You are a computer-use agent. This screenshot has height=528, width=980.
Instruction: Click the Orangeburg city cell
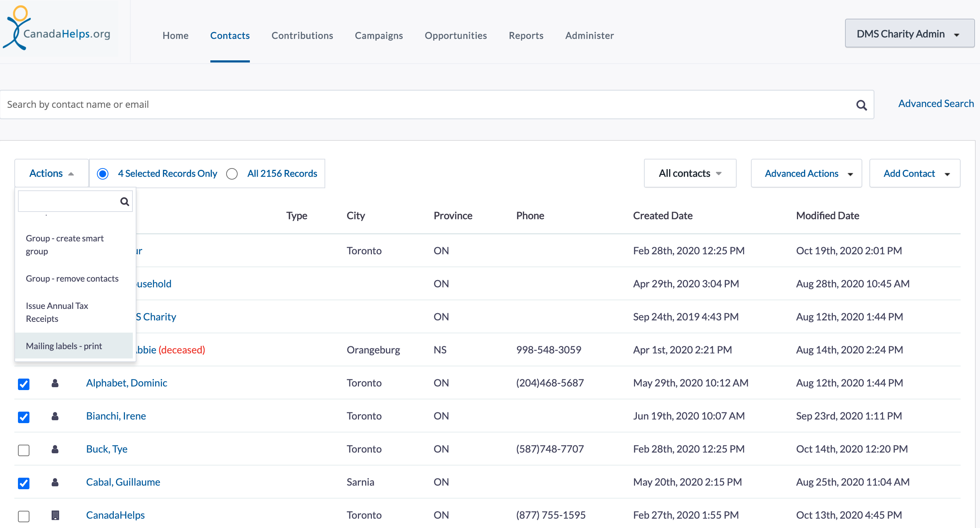[x=373, y=350]
